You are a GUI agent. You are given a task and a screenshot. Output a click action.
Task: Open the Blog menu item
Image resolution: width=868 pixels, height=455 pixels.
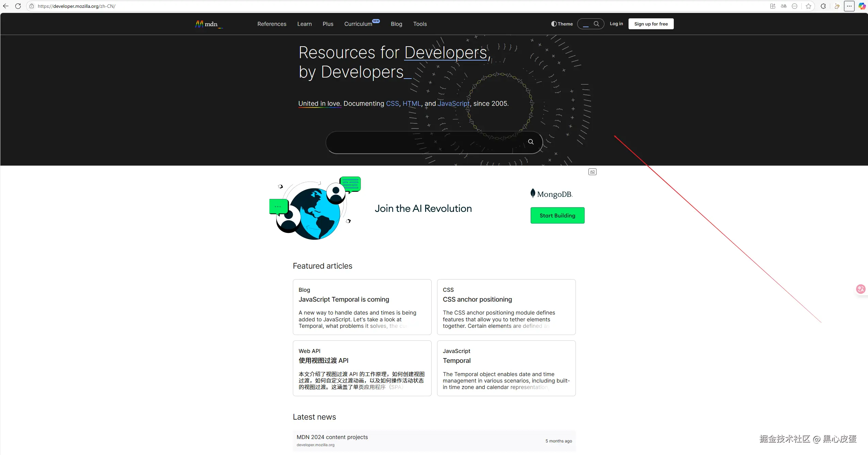(x=396, y=24)
